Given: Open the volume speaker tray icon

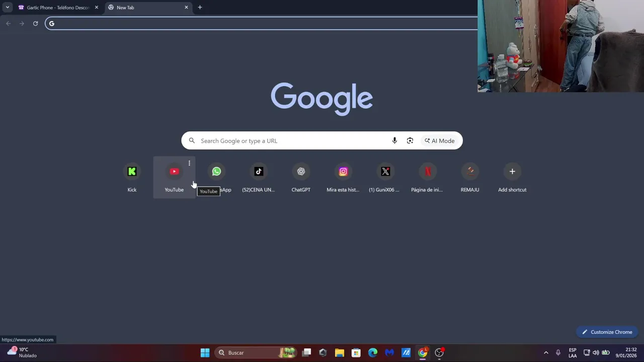Looking at the screenshot, I should [x=596, y=352].
